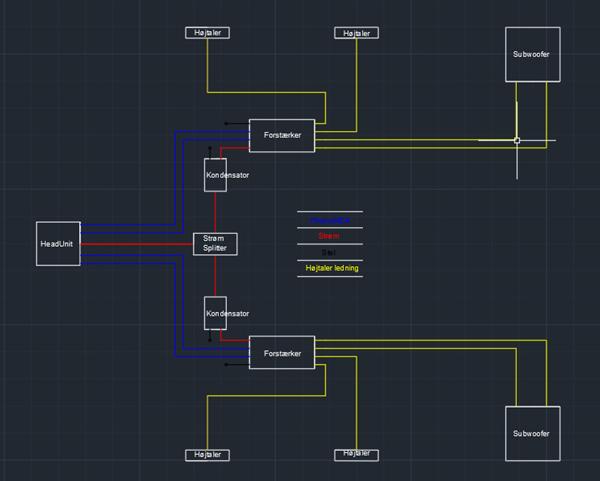Click the blue legend entry text
Image resolution: width=600 pixels, height=481 pixels.
(329, 220)
